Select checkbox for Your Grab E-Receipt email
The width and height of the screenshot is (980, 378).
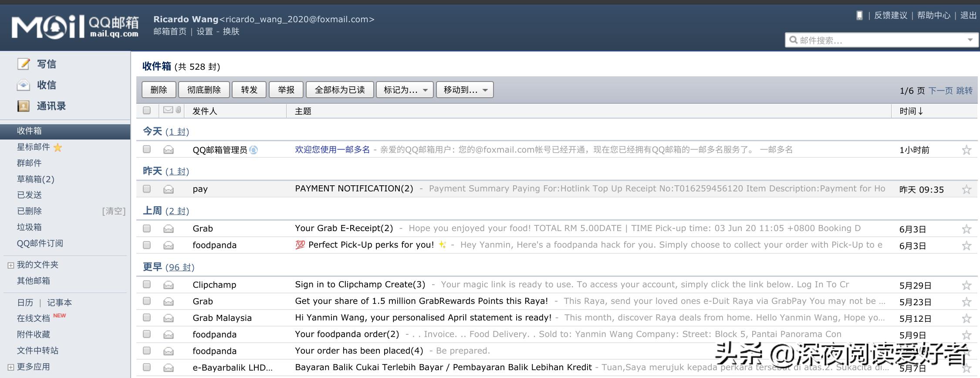(x=147, y=228)
